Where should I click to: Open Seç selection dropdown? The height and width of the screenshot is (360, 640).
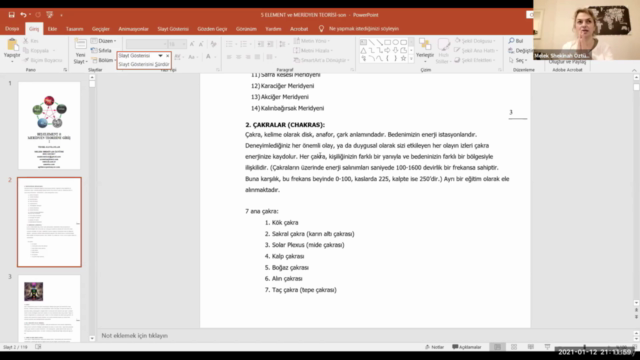[518, 60]
